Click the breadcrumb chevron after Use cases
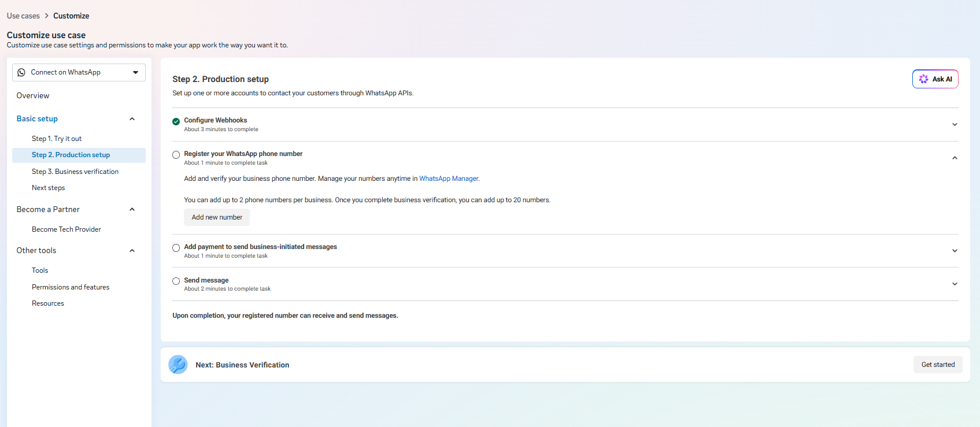The height and width of the screenshot is (427, 980). (47, 16)
